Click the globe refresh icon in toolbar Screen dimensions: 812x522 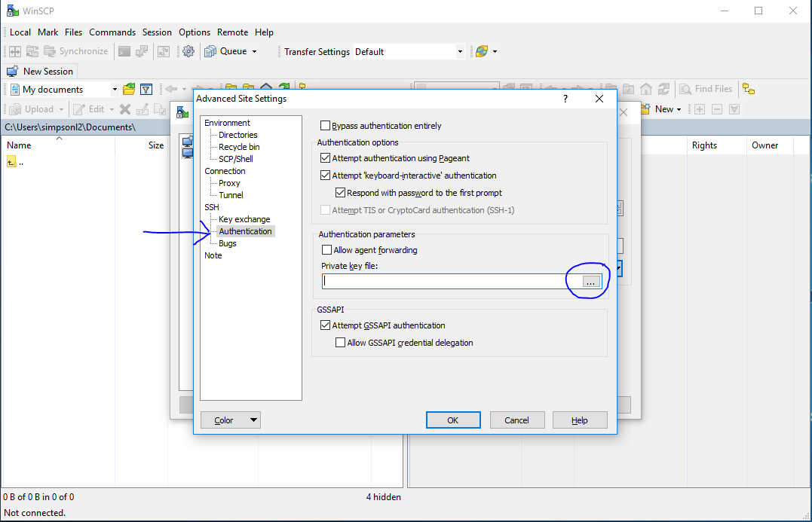(x=481, y=51)
